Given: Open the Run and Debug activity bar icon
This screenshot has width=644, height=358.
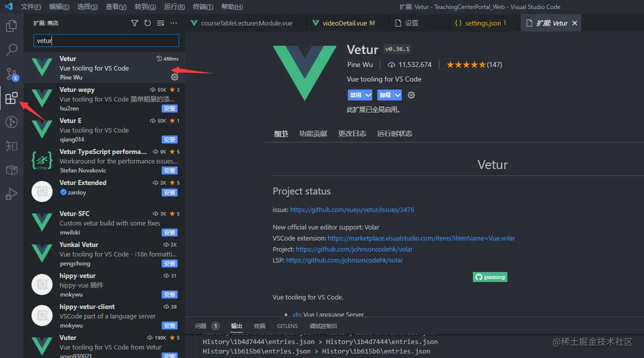Looking at the screenshot, I should tap(11, 194).
